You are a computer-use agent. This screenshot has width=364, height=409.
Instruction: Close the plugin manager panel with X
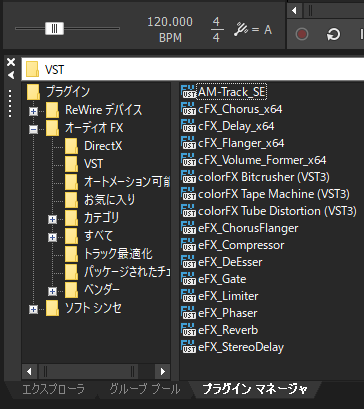click(x=11, y=62)
